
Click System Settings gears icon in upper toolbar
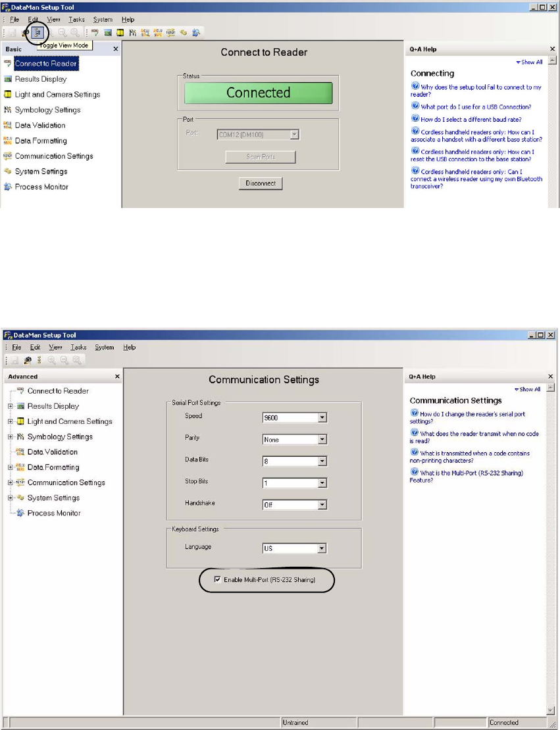point(184,33)
